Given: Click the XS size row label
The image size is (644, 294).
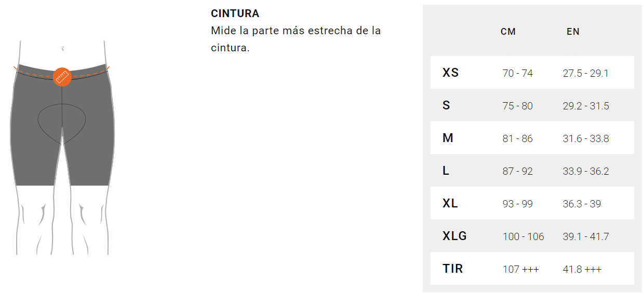Looking at the screenshot, I should [x=450, y=73].
